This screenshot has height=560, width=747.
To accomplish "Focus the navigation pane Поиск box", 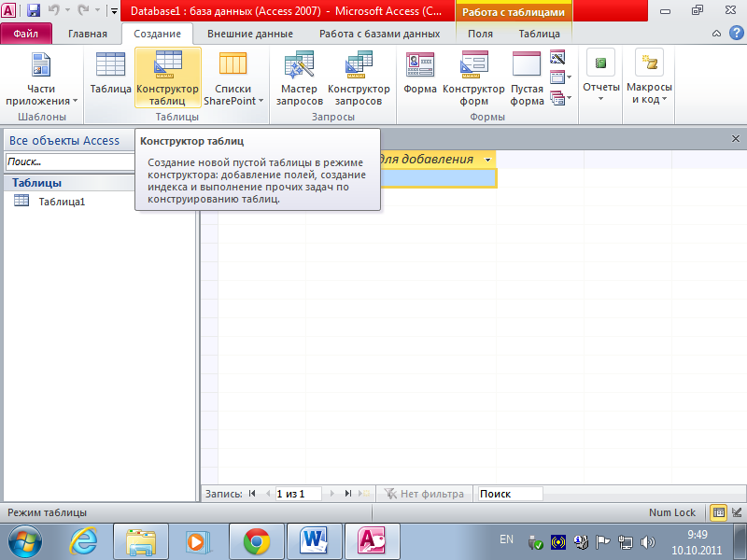I will [x=71, y=161].
